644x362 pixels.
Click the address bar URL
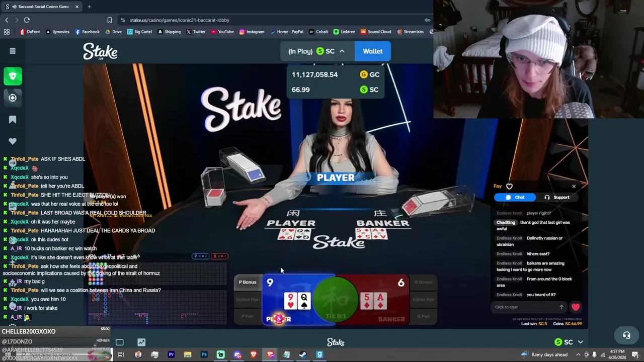pos(180,20)
